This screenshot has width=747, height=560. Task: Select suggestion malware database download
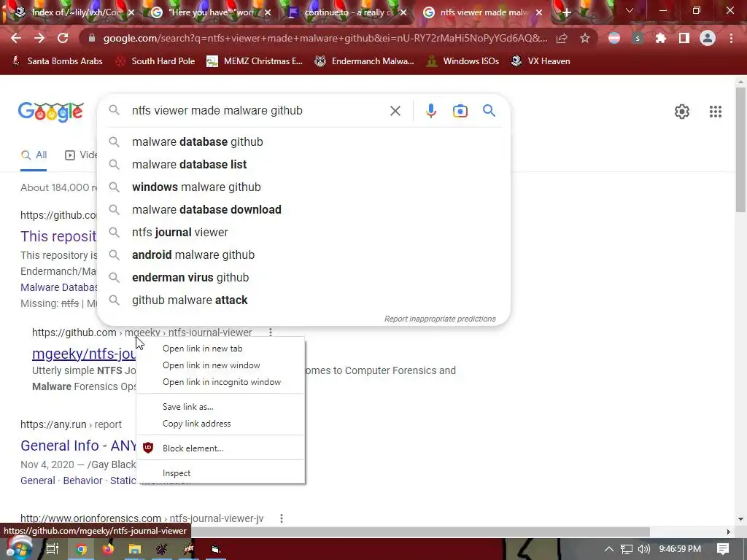click(303, 209)
